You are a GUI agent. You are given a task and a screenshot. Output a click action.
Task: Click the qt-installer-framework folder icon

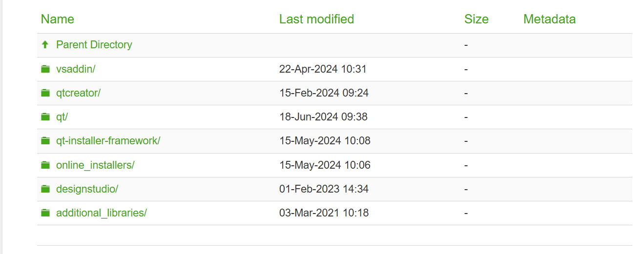coord(45,141)
